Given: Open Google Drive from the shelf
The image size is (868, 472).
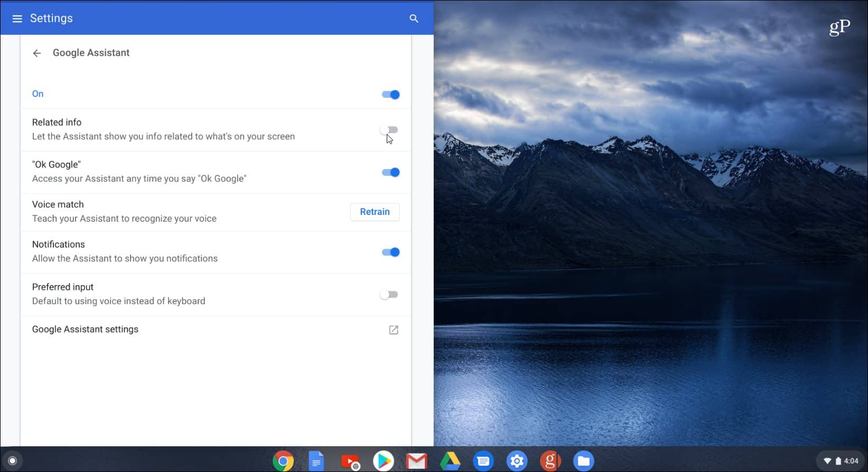Looking at the screenshot, I should (x=450, y=461).
